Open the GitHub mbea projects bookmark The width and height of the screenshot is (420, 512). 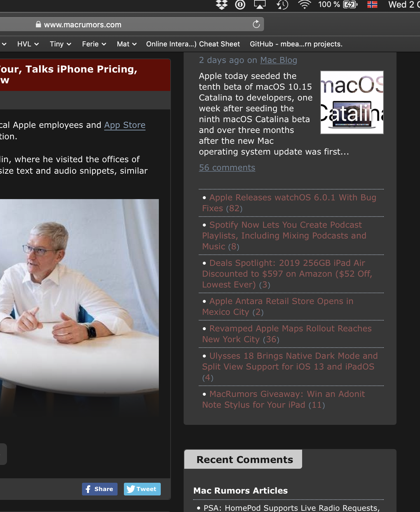pyautogui.click(x=296, y=44)
